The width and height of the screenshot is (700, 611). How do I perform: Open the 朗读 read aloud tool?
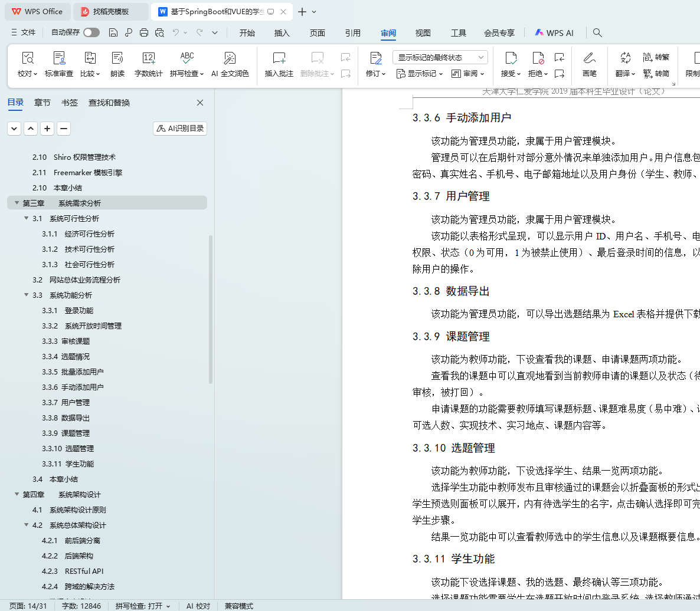(117, 58)
